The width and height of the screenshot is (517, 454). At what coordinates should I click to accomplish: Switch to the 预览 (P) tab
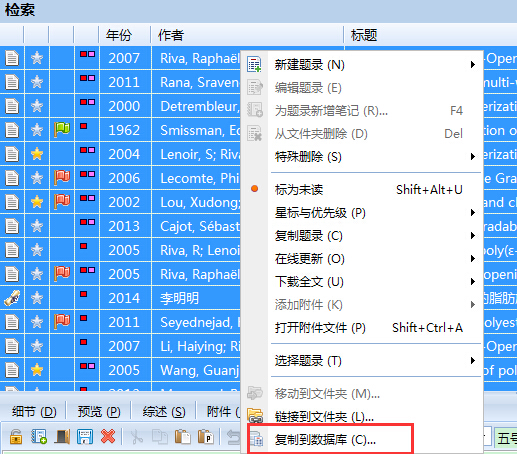click(99, 412)
